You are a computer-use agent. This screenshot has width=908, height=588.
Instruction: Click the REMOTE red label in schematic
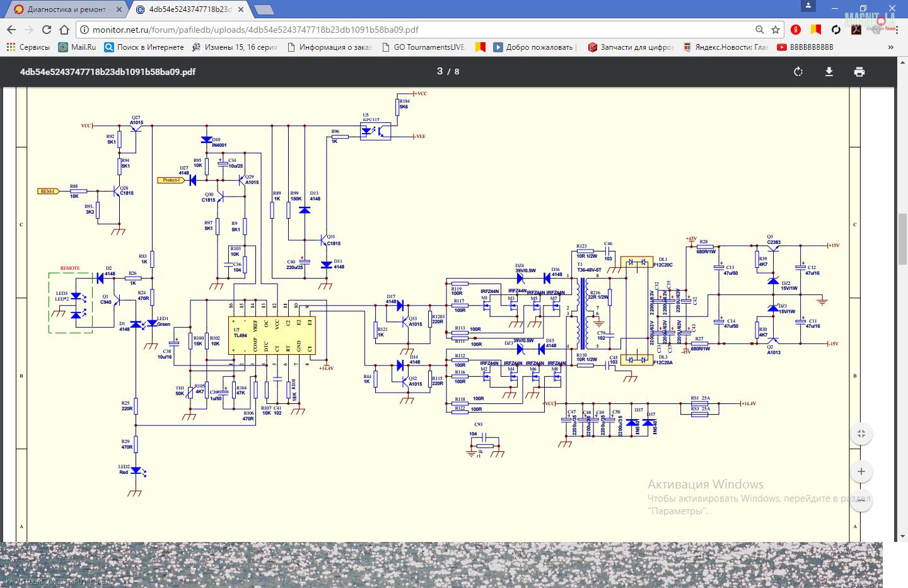tap(70, 268)
